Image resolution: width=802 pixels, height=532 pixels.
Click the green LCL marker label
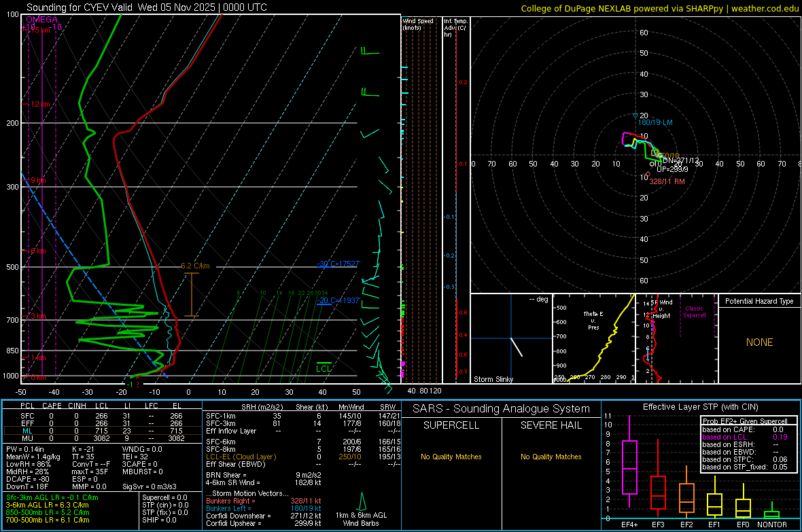[x=324, y=368]
